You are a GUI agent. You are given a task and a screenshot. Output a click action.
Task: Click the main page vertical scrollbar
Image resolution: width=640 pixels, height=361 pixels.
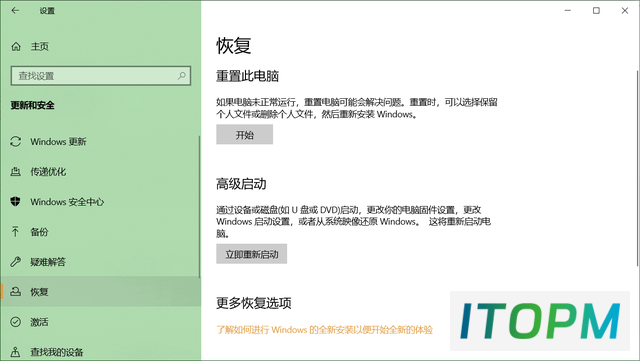click(x=637, y=168)
